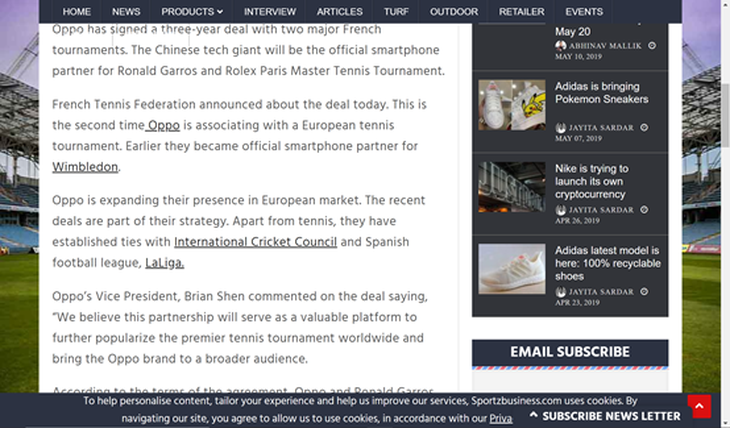Open the Nike cryptocurrency article thumbnail
730x428 pixels.
coord(512,187)
